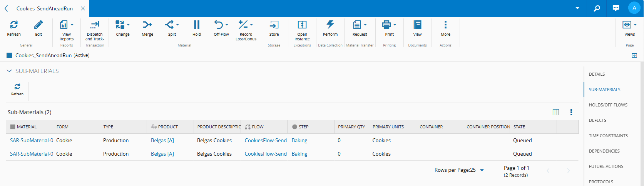Viewport: 644px width, 186px height.
Task: Click Perform data collection icon
Action: [x=330, y=25]
